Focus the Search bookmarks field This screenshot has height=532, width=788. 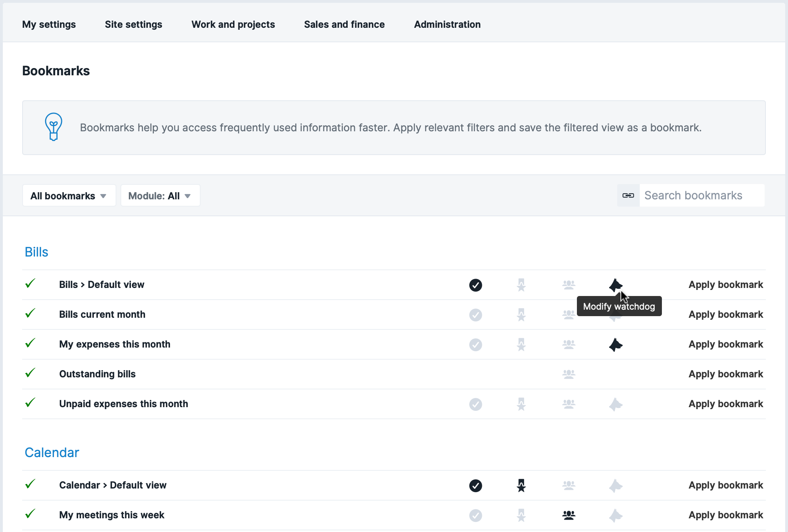701,195
